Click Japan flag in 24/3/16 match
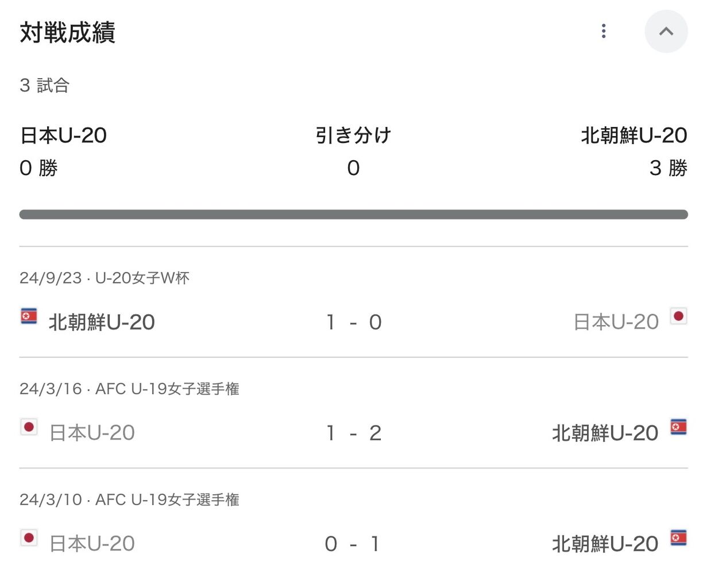 (29, 427)
